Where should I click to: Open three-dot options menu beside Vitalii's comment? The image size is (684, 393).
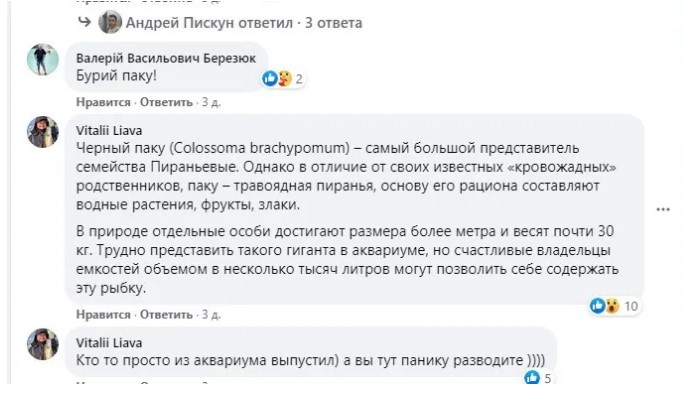tap(663, 209)
